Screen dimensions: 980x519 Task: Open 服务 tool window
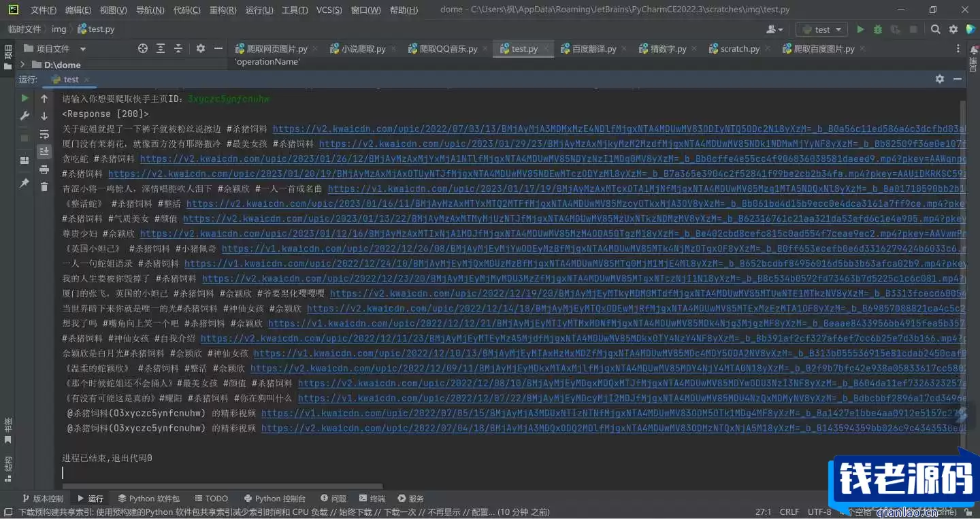(411, 499)
